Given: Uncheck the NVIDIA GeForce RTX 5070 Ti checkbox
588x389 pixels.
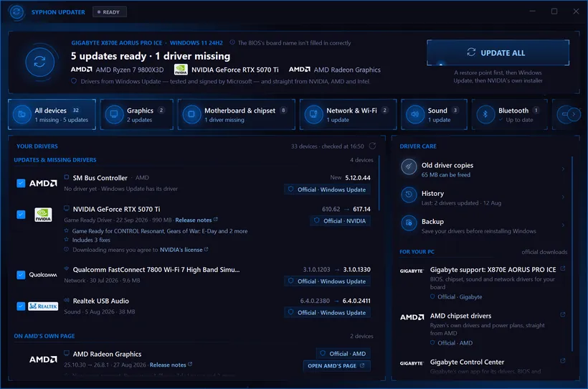Looking at the screenshot, I should click(21, 215).
